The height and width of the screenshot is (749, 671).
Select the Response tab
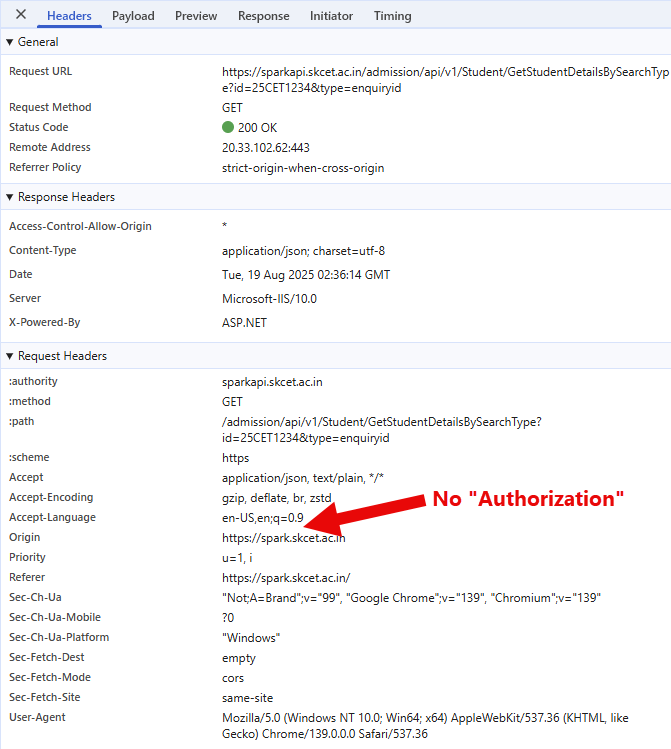click(x=263, y=16)
